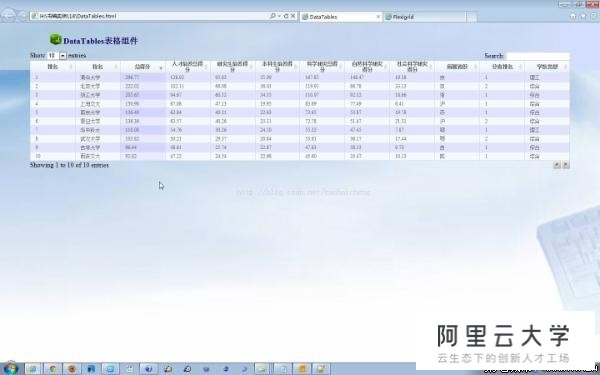Sort by 自然科学研究得分 column header
This screenshot has width=600, height=375.
[x=367, y=67]
